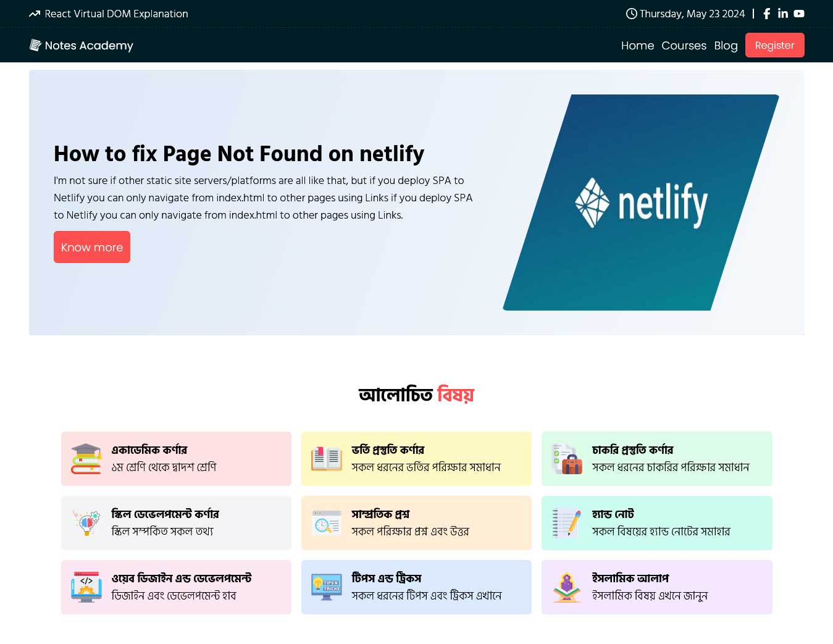Click the Know more button

point(92,247)
